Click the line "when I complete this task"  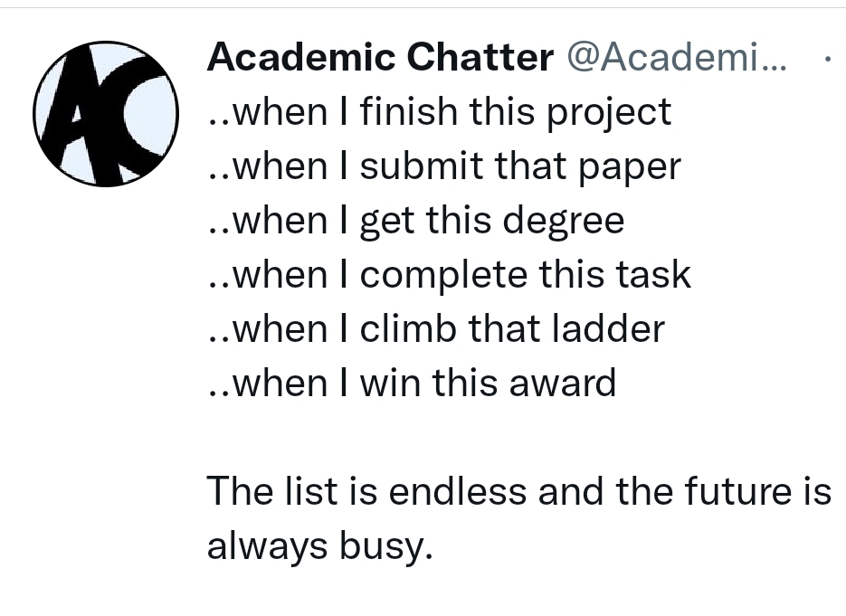(450, 275)
